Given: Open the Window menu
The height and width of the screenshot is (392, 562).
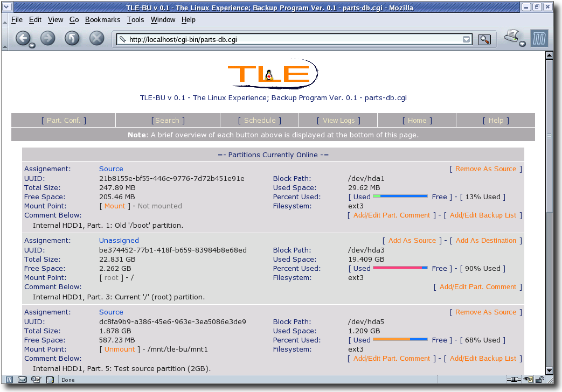Looking at the screenshot, I should click(x=163, y=20).
